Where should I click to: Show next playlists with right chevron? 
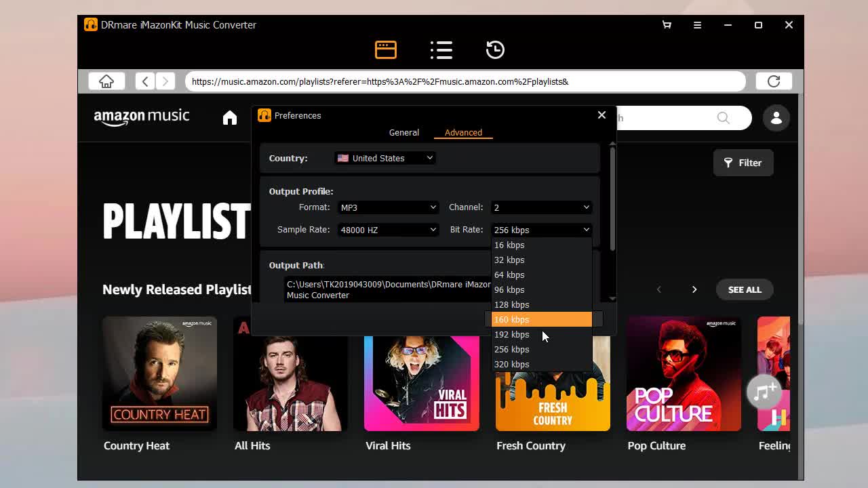694,289
